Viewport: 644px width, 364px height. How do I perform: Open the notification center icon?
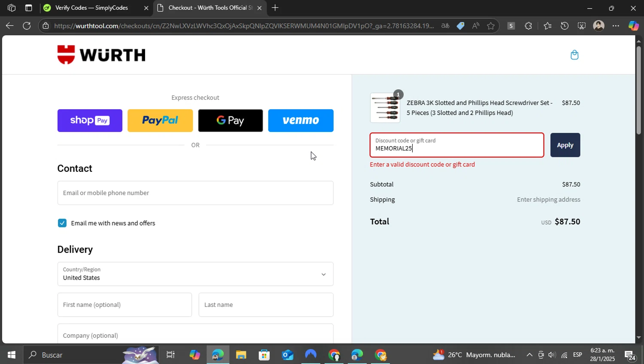coord(630,355)
